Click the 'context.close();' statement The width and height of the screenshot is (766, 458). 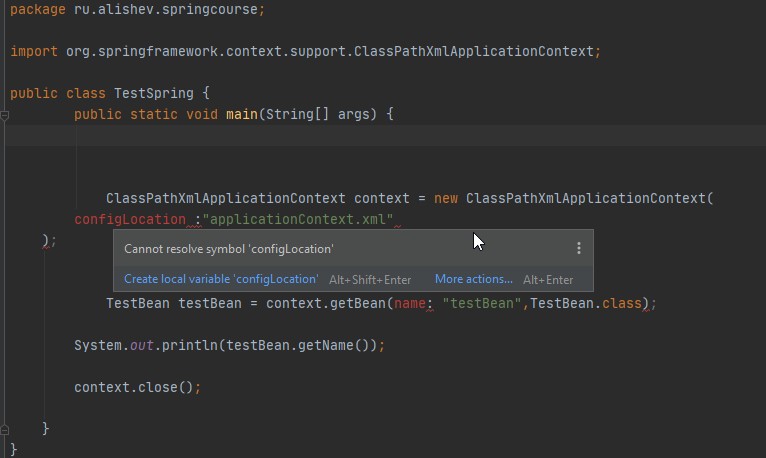[x=137, y=387]
